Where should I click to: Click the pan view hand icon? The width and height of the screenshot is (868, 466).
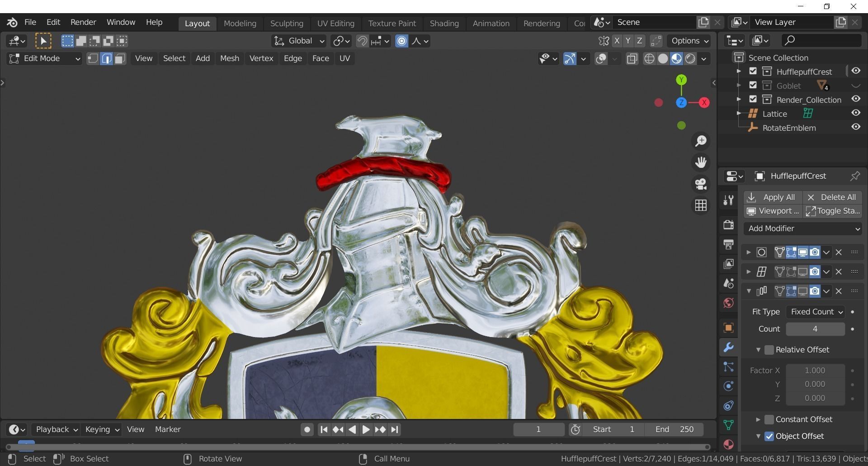[x=701, y=162]
